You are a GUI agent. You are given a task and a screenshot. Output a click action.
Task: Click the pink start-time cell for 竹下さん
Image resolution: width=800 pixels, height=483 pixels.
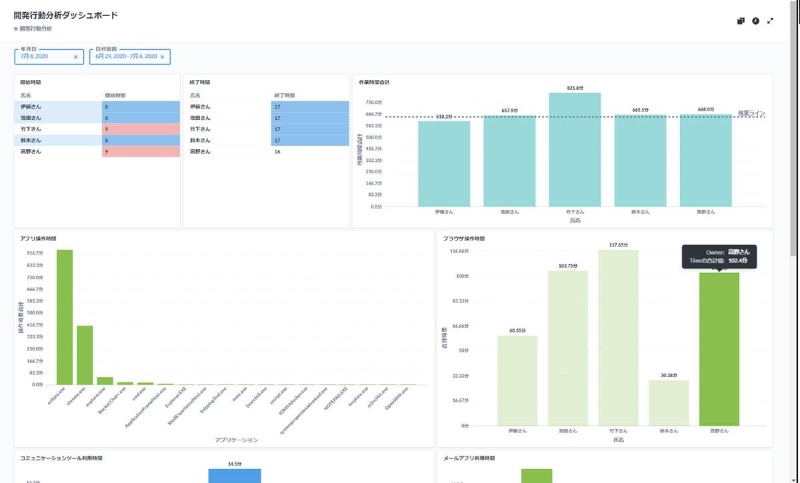(x=140, y=129)
